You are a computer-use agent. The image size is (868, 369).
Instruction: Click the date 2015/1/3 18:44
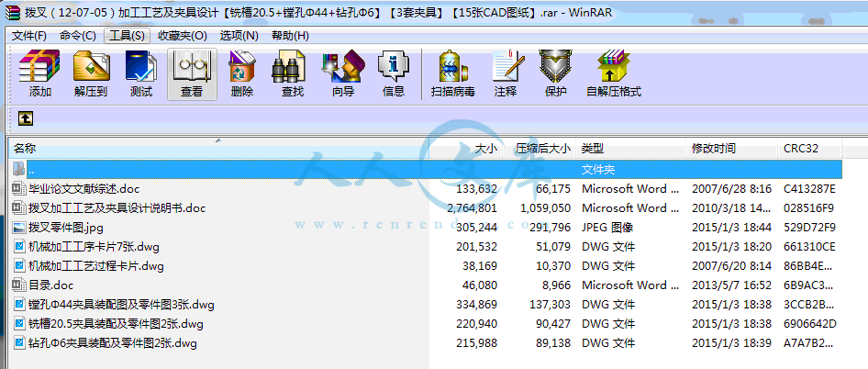[732, 227]
